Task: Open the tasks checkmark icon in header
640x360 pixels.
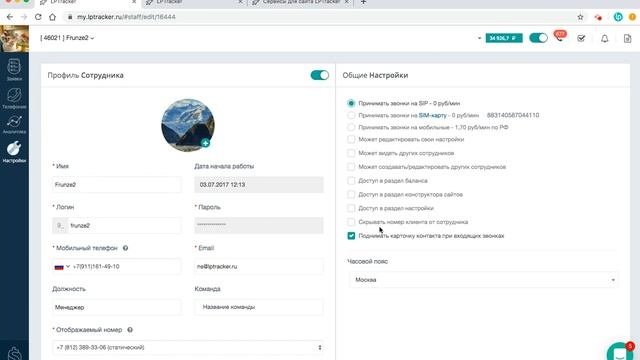Action: [581, 38]
